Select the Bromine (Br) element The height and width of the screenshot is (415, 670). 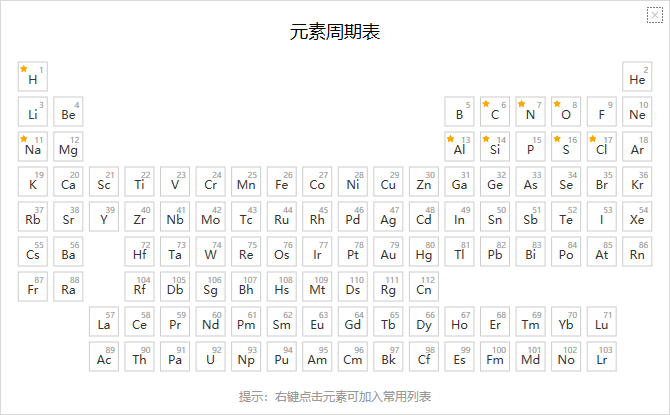click(x=602, y=182)
